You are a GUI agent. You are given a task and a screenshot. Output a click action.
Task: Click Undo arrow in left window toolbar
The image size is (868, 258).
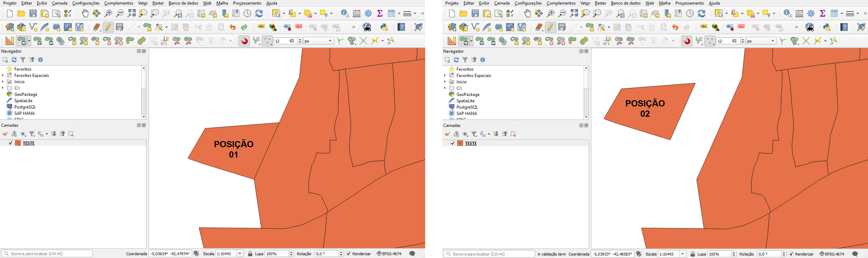coord(233,27)
